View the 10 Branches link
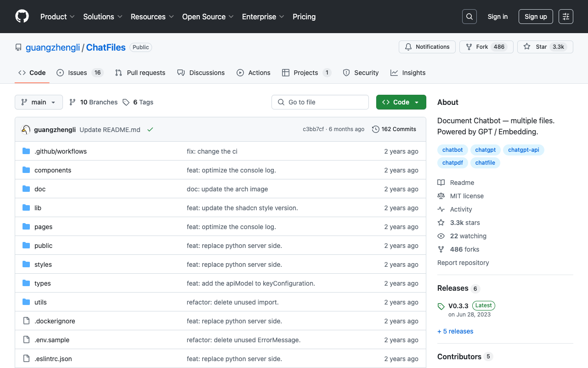The width and height of the screenshot is (588, 368). click(93, 102)
